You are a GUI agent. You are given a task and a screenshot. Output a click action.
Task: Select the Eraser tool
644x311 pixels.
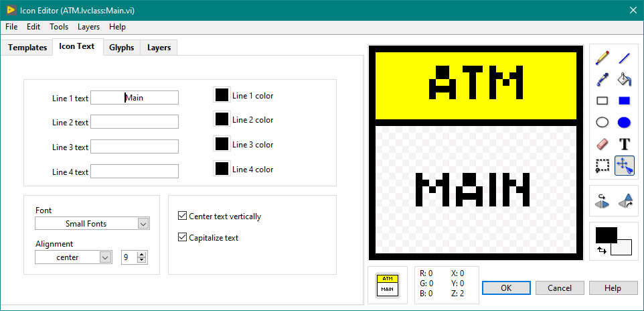pos(602,144)
